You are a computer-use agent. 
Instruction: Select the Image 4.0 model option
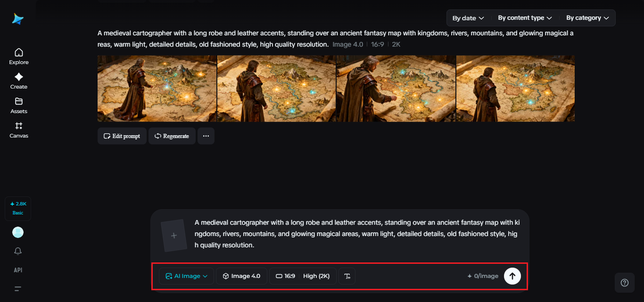pyautogui.click(x=242, y=276)
